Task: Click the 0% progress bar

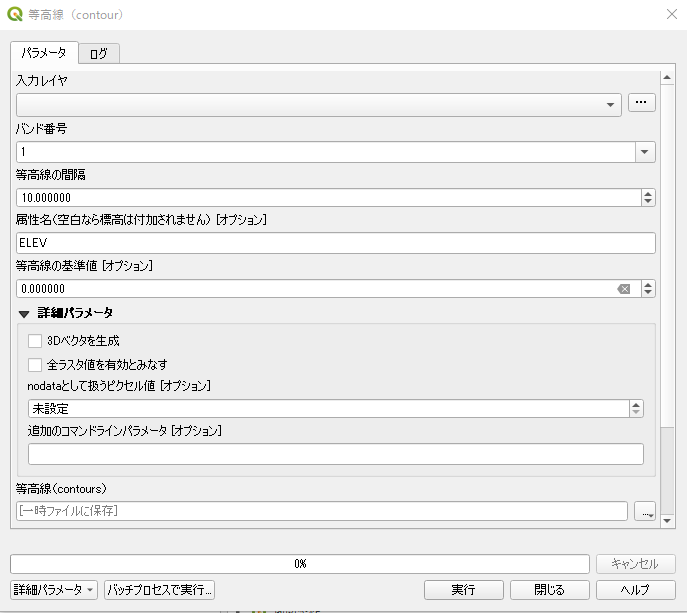Action: tap(300, 564)
